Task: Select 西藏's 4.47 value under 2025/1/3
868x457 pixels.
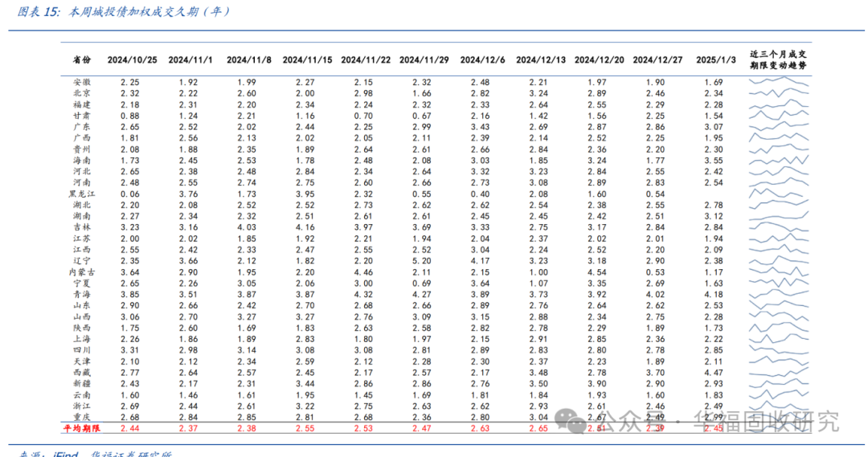Action: (x=714, y=373)
